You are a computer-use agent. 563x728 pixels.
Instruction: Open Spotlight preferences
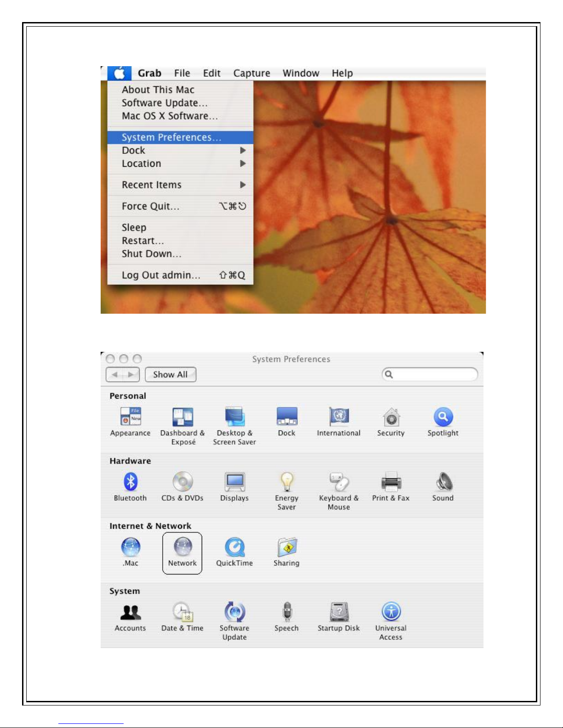443,422
